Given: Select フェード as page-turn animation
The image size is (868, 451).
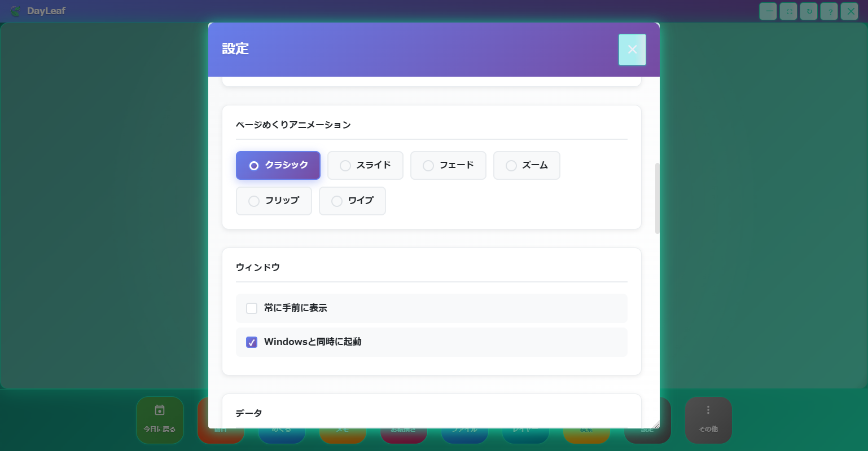Looking at the screenshot, I should (x=448, y=165).
